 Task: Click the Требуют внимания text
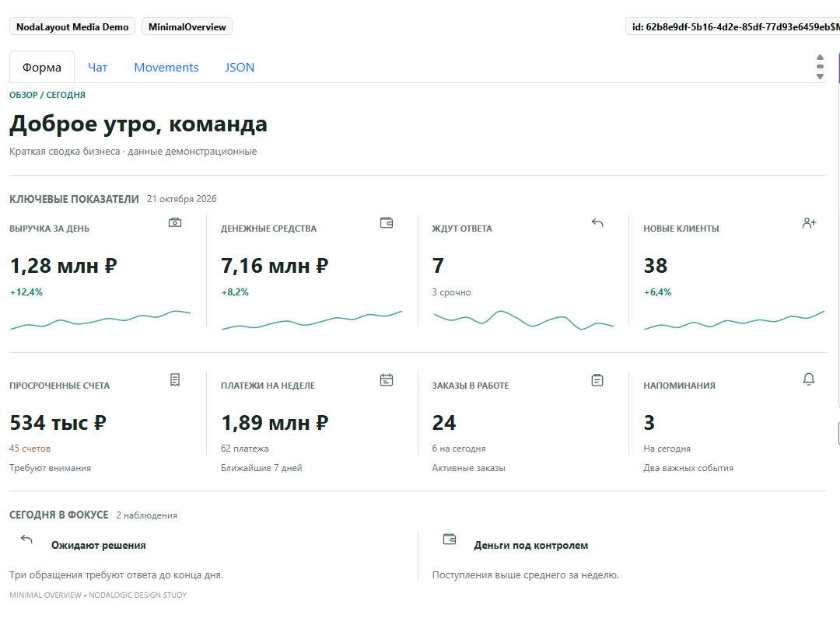(x=50, y=468)
